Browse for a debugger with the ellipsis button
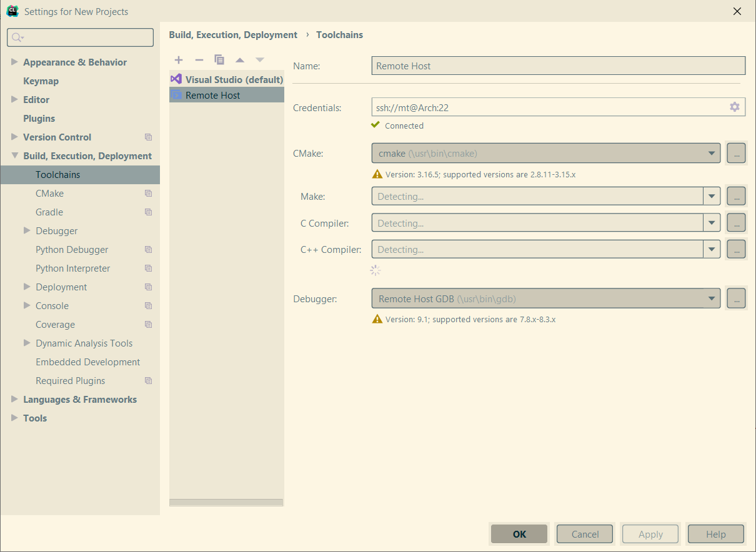Image resolution: width=756 pixels, height=552 pixels. point(736,298)
